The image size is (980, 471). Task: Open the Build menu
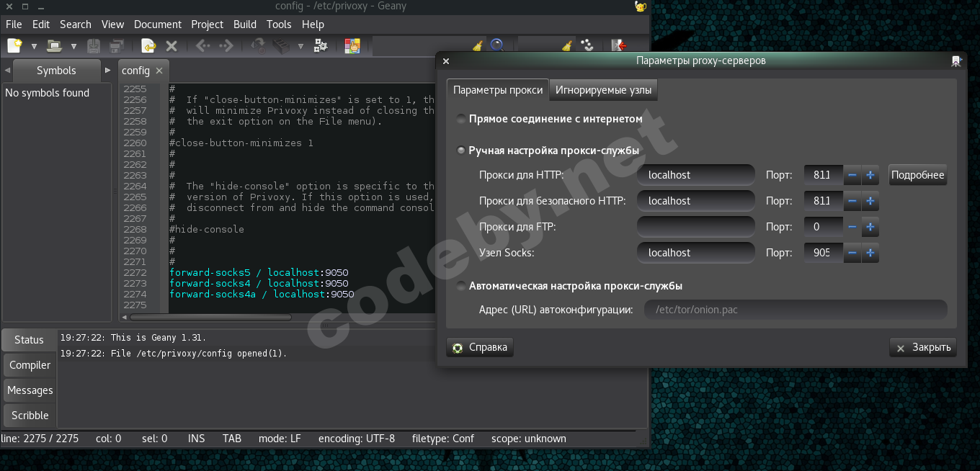[245, 24]
